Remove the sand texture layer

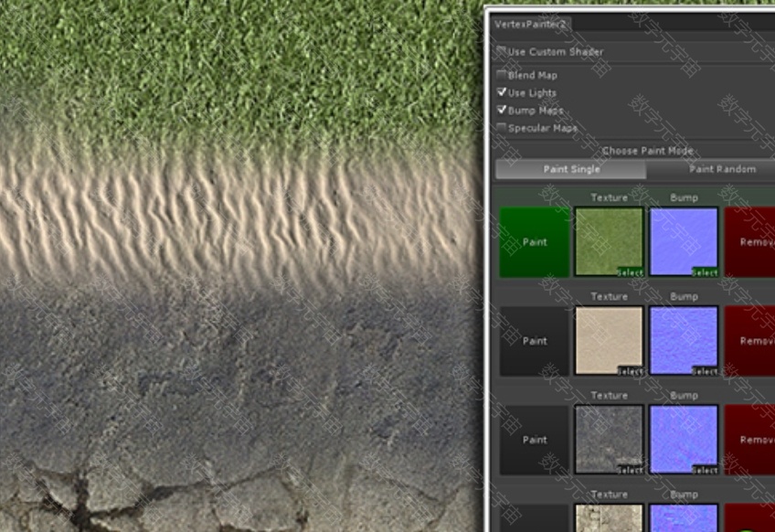[749, 341]
